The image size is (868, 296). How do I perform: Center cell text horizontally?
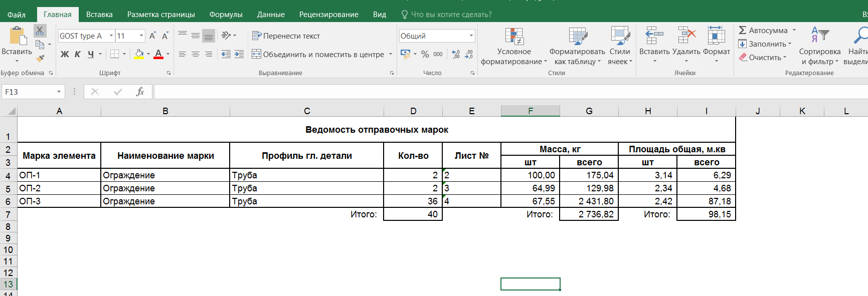tap(196, 54)
